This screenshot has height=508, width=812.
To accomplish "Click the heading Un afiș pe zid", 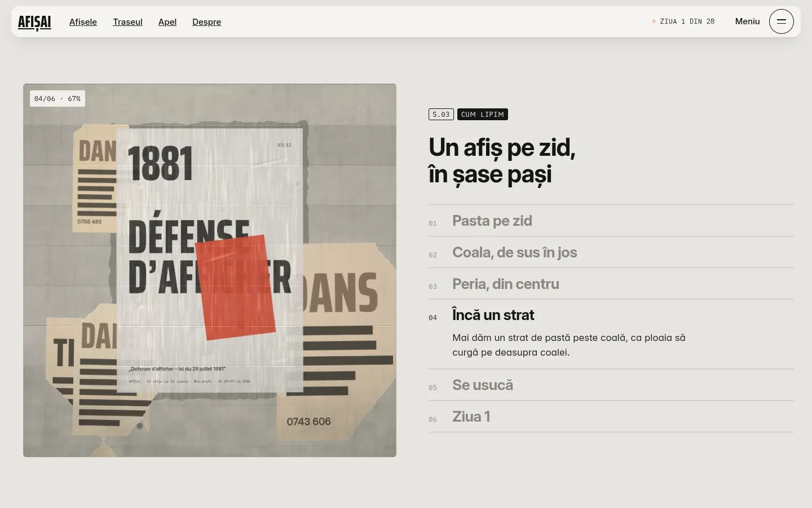I will (x=502, y=161).
